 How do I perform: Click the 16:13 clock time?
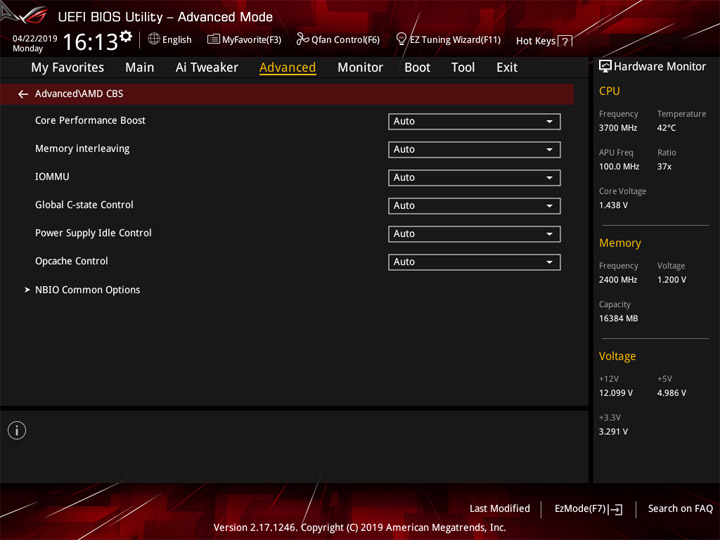(x=90, y=42)
